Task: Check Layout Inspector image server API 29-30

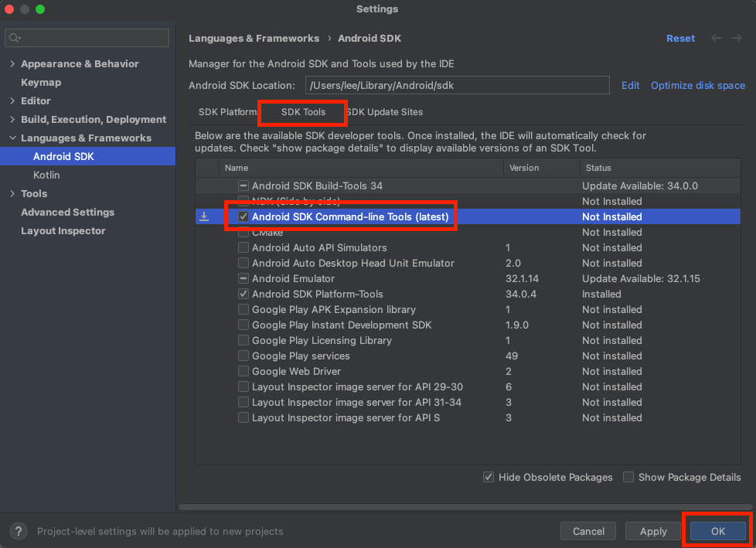Action: coord(243,386)
